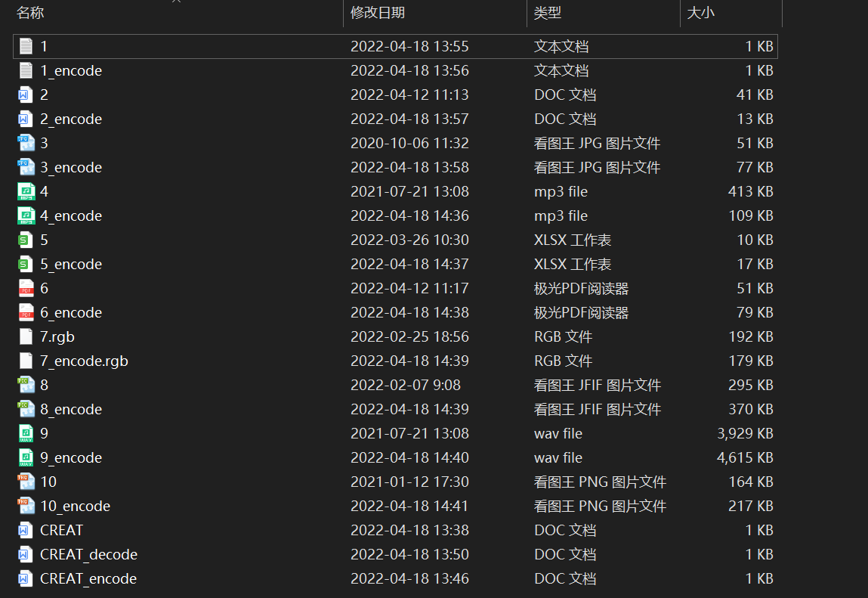Click size value 109 KB

point(751,215)
